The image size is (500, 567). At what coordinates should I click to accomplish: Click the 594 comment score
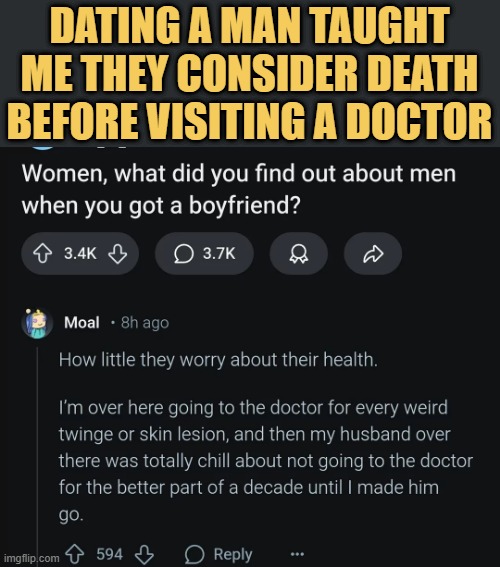click(x=110, y=554)
